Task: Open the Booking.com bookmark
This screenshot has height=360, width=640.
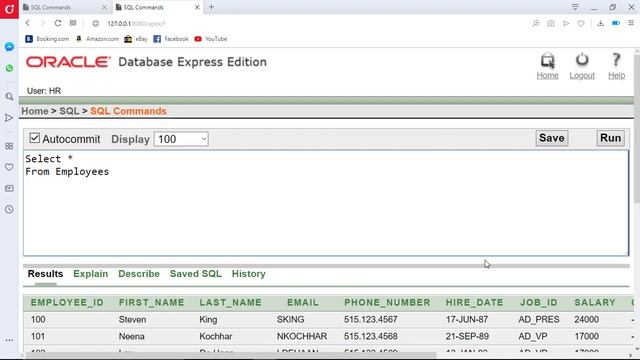Action: pyautogui.click(x=47, y=39)
